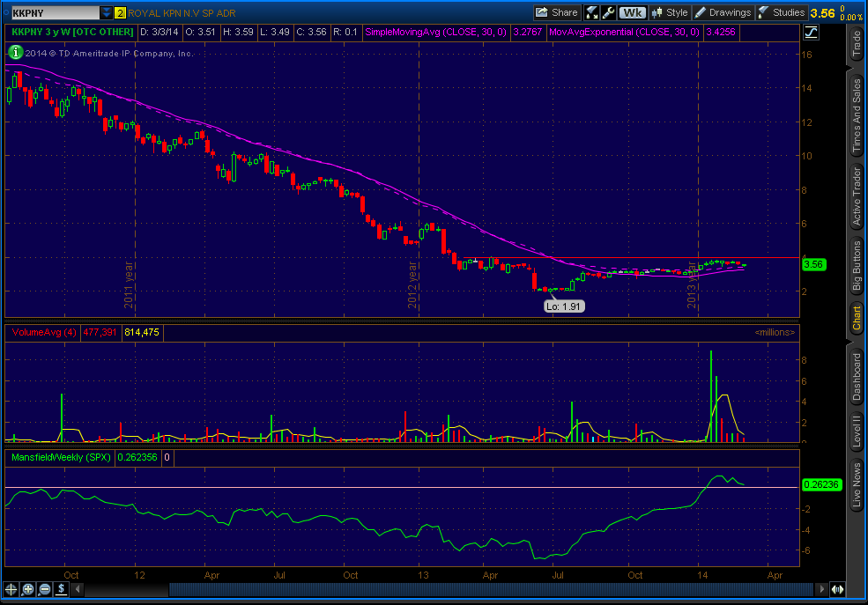The width and height of the screenshot is (868, 605).
Task: Open the Style dropdown menu
Action: click(669, 12)
